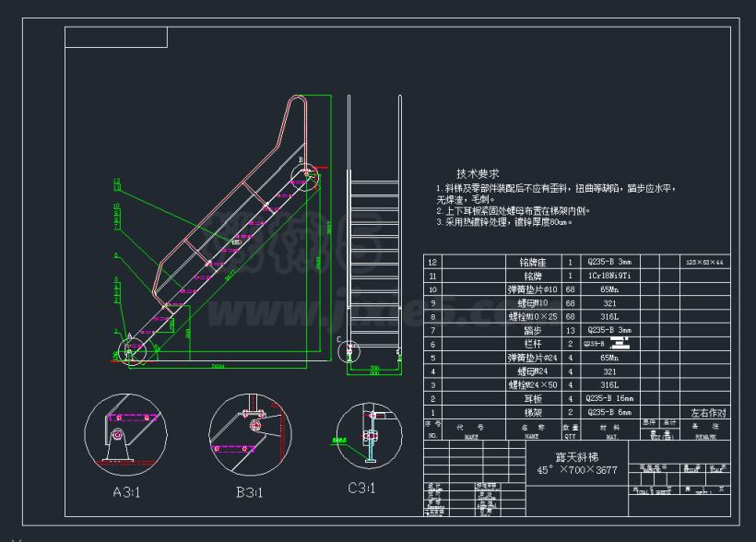Screen dimensions: 756x542
Task: Click the A3:1 detail label
Action: (126, 492)
